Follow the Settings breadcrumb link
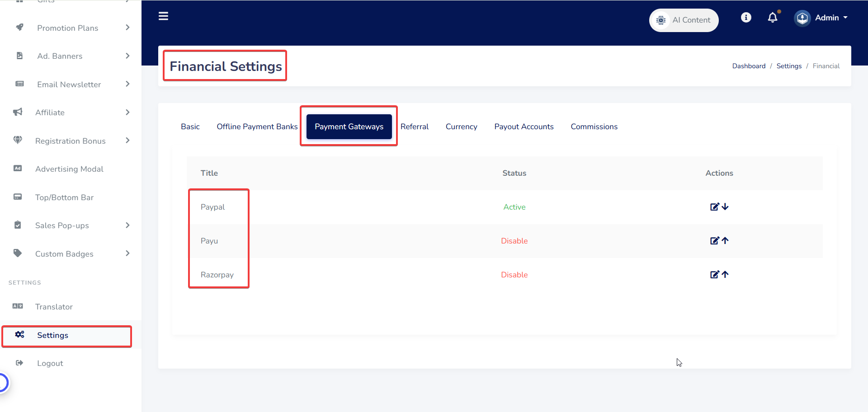 point(789,66)
